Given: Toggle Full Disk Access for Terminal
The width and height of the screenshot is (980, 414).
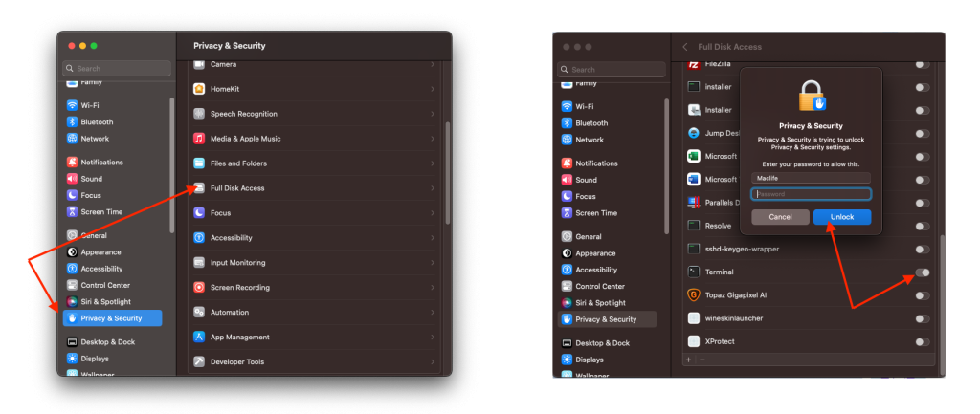Looking at the screenshot, I should point(922,272).
